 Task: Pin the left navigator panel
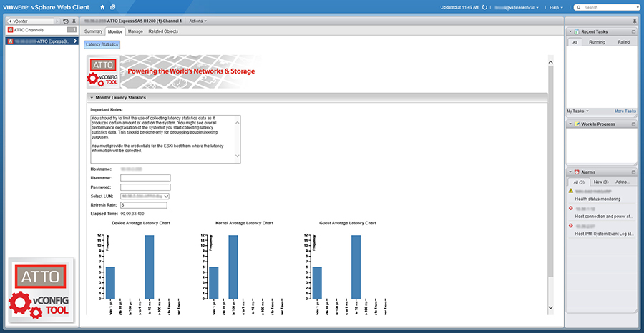(x=74, y=21)
